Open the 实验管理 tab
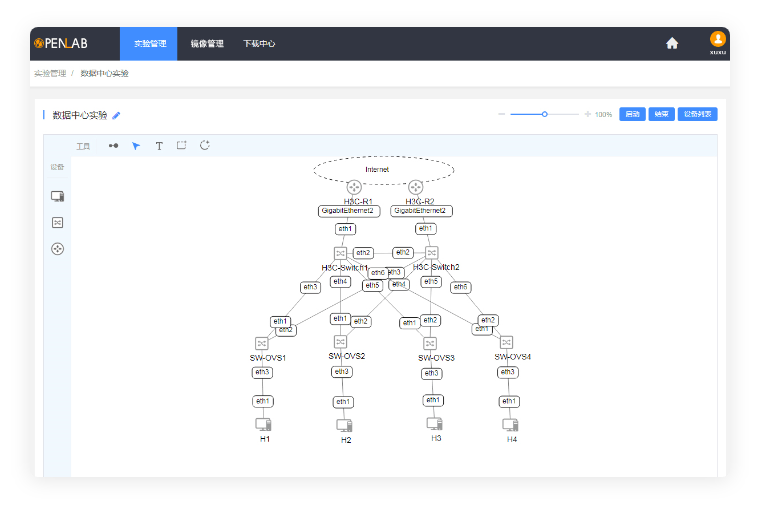 pos(149,44)
